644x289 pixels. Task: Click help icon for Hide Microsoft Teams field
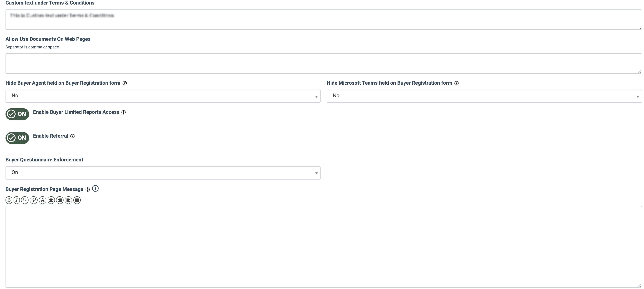pyautogui.click(x=457, y=83)
